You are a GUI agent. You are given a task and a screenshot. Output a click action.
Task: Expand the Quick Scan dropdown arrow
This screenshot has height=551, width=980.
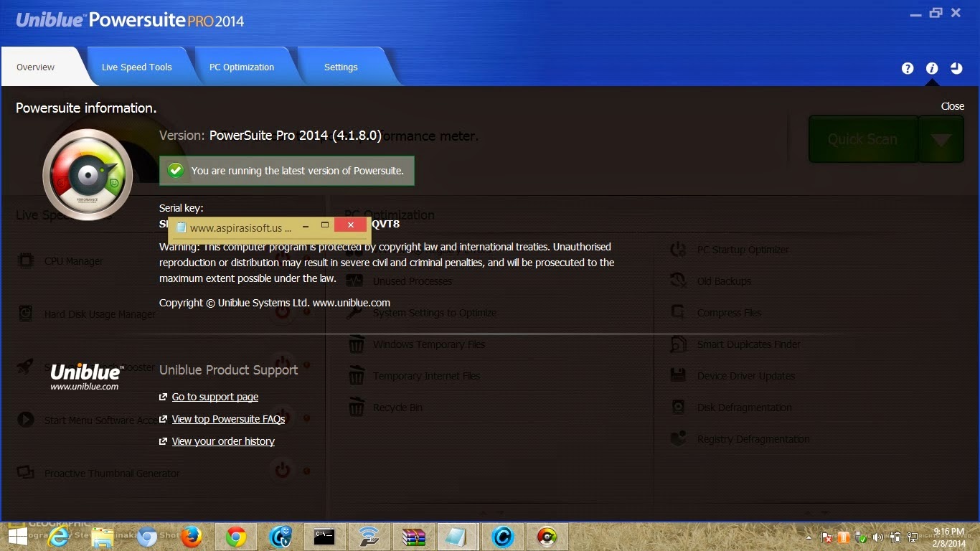(941, 139)
